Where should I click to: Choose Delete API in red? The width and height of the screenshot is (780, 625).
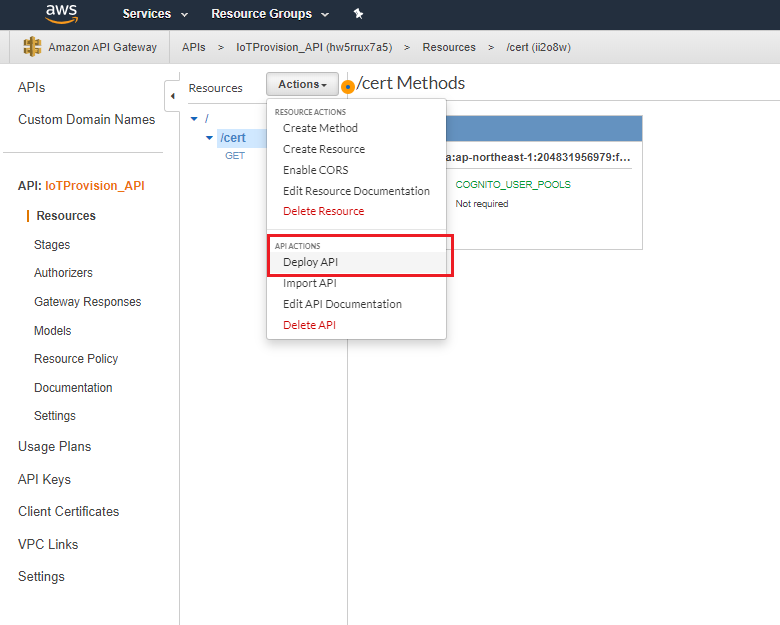[x=309, y=325]
